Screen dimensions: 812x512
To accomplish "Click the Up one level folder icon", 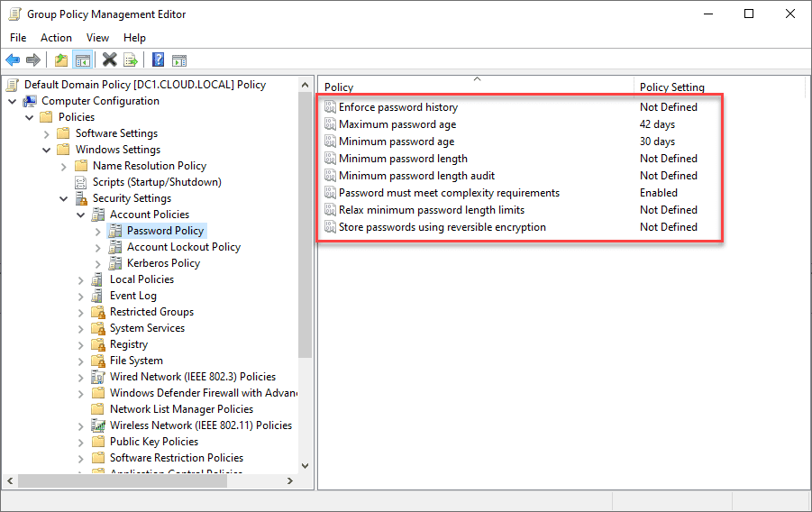I will (61, 60).
